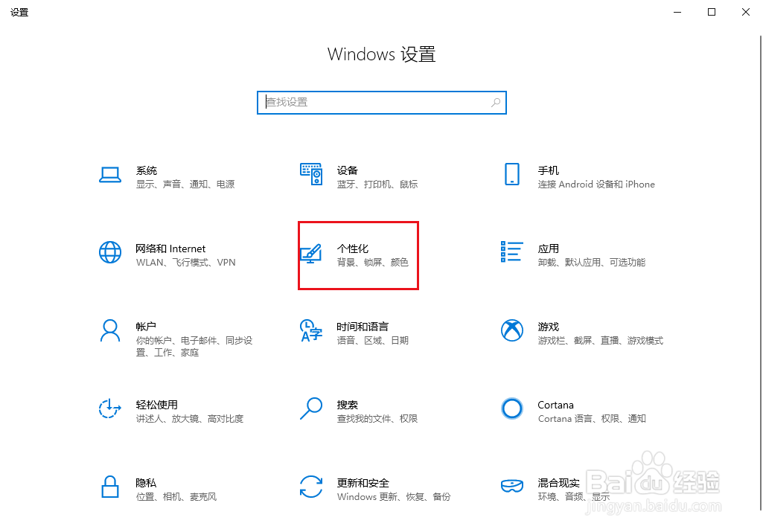Select the 混合现实 heading

(558, 483)
